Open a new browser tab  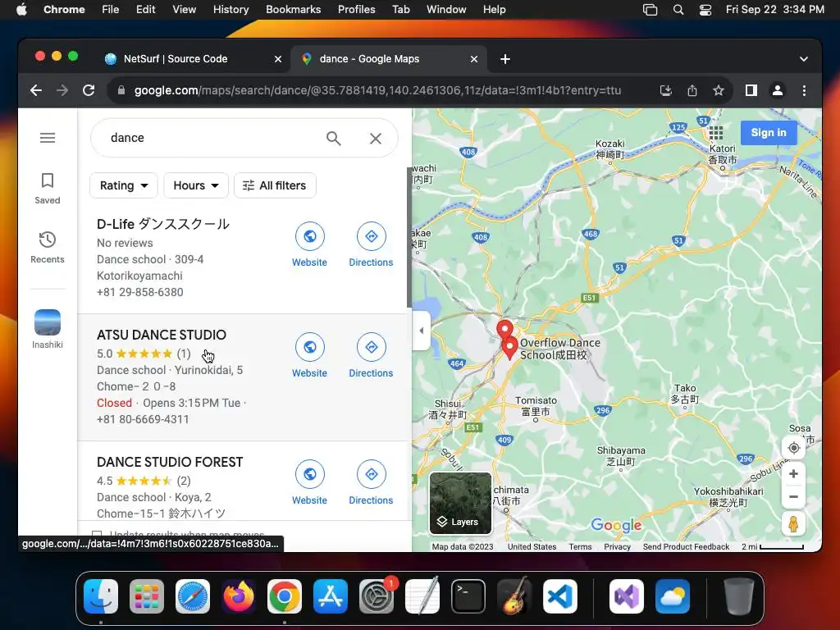[x=504, y=59]
